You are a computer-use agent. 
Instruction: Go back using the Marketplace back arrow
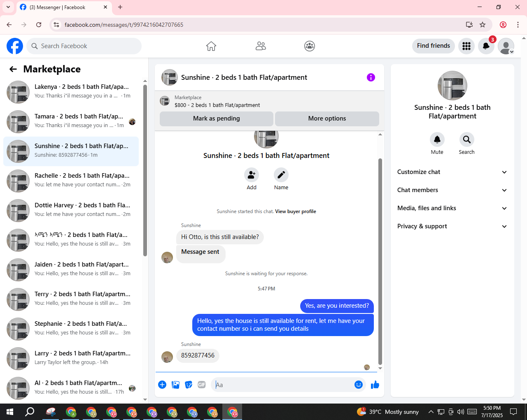[x=13, y=69]
